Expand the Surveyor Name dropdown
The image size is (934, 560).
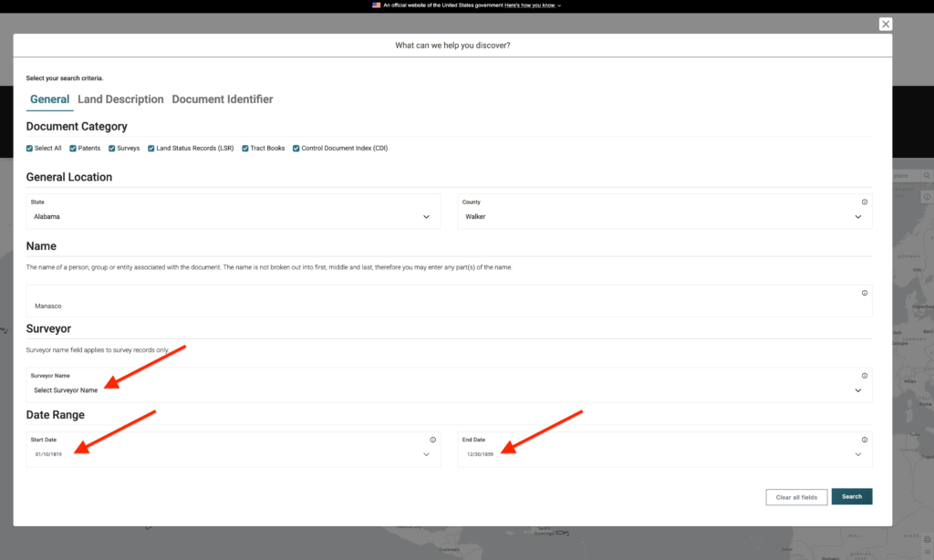click(449, 386)
